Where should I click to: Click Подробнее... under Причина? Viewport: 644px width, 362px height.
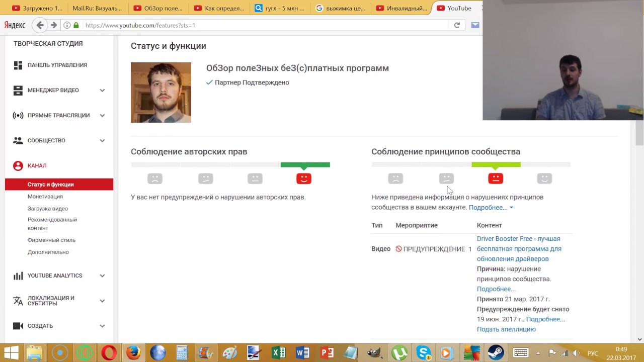click(x=496, y=289)
